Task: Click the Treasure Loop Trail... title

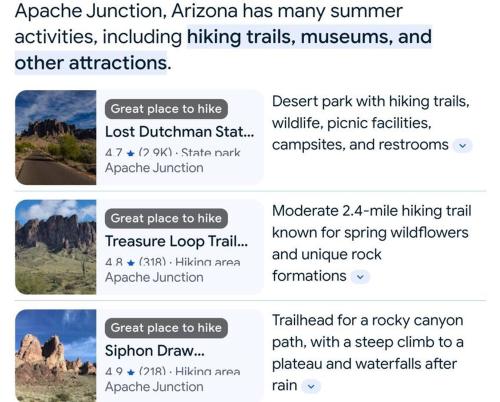Action: 177,241
